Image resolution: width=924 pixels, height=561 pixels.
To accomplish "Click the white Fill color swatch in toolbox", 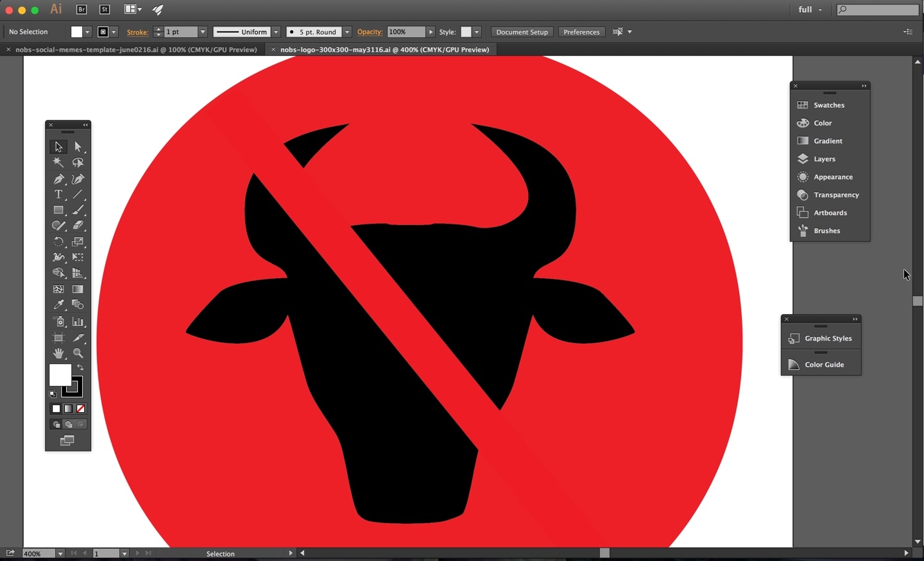I will (x=59, y=374).
